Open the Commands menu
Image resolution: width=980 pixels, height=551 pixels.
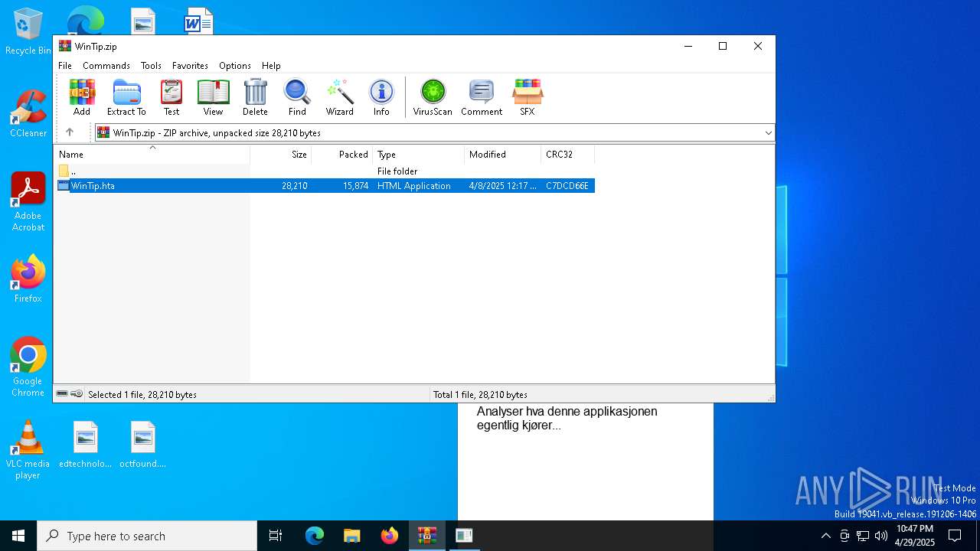coord(106,66)
